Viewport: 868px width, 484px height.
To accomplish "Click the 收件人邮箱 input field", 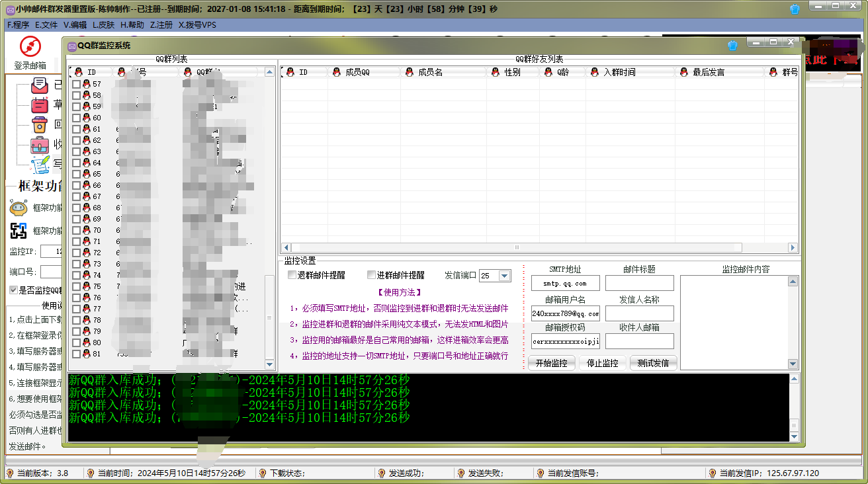I will pos(640,341).
